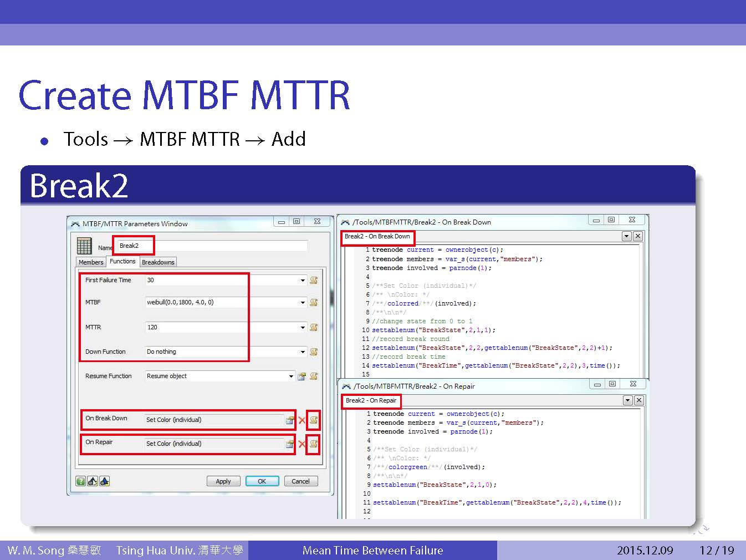Open the On Repair code editor icon
The width and height of the screenshot is (746, 560).
pyautogui.click(x=314, y=444)
